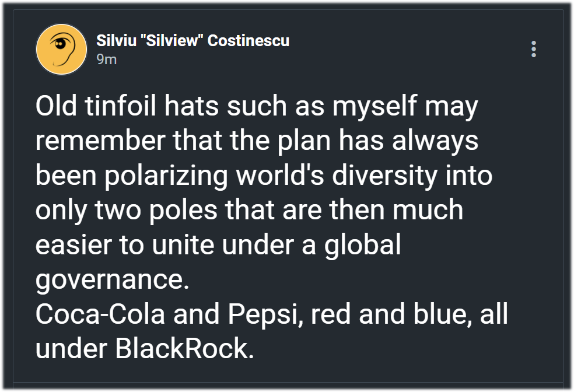Open the three-dot post options menu

pyautogui.click(x=534, y=49)
